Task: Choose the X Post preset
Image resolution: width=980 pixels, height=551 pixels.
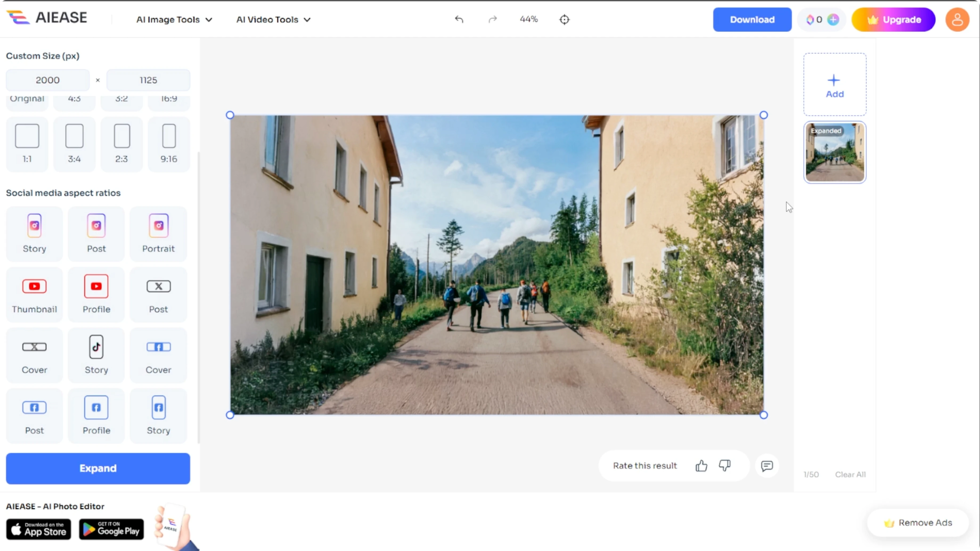Action: pyautogui.click(x=158, y=295)
